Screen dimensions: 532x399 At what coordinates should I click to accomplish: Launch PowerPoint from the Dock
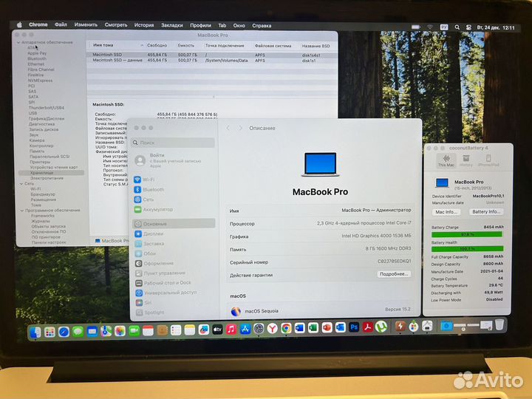click(x=327, y=327)
